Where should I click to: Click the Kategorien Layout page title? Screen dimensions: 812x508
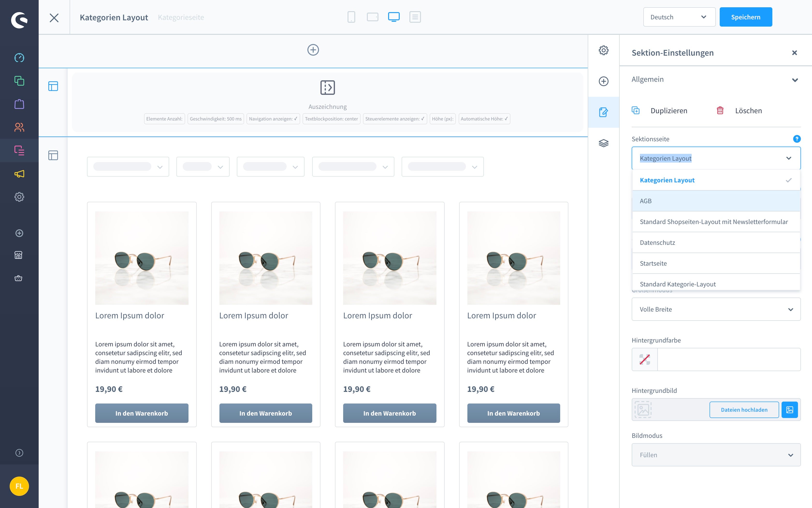click(x=114, y=17)
